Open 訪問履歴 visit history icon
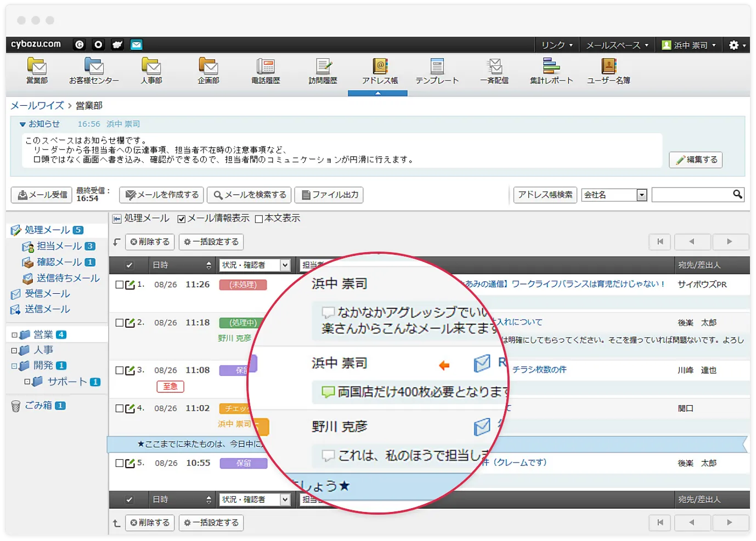This screenshot has width=756, height=541. (323, 67)
